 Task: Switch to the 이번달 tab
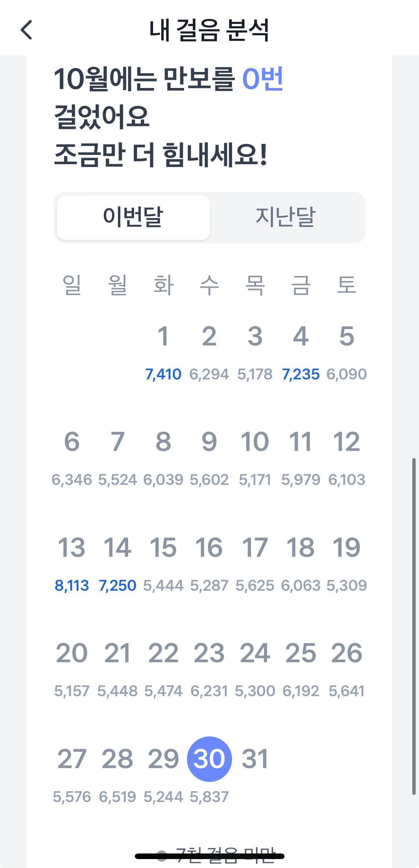[x=133, y=217]
